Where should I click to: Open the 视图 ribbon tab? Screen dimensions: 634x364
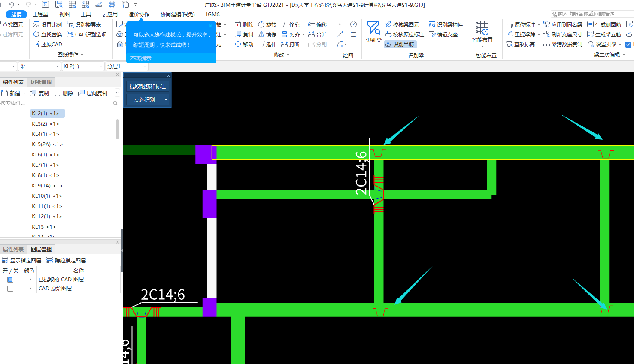coord(64,14)
